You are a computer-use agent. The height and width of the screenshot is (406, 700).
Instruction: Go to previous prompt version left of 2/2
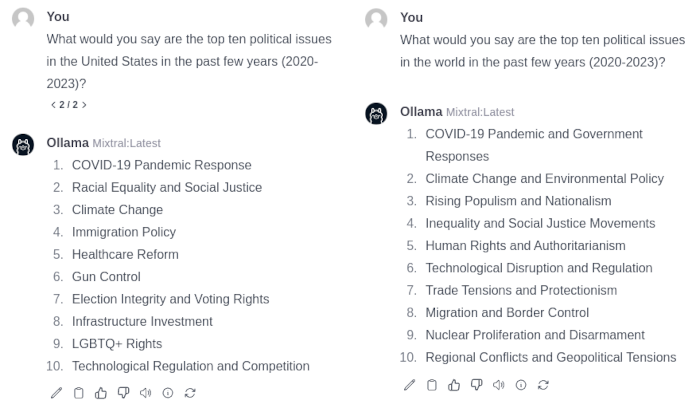tap(53, 104)
